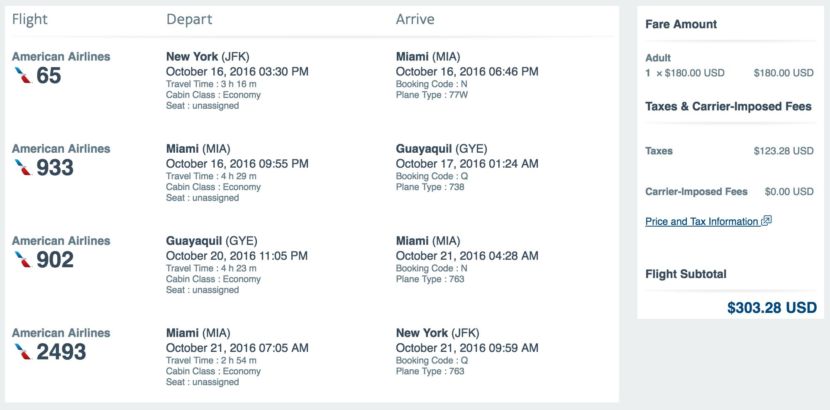Click the Depart column header
The height and width of the screenshot is (410, 830).
tap(188, 19)
